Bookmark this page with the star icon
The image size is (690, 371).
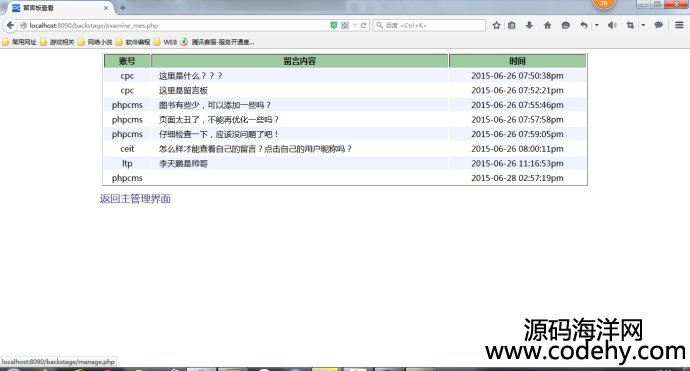point(496,25)
